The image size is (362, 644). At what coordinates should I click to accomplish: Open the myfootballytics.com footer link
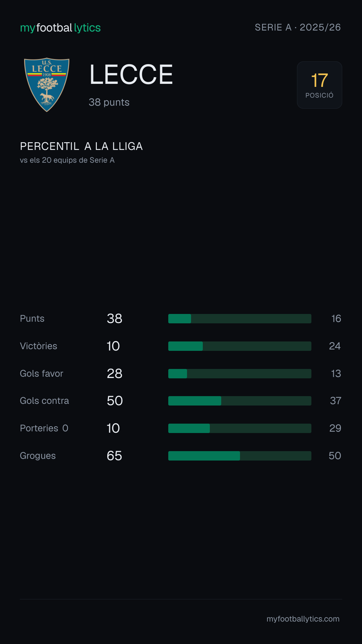[303, 619]
